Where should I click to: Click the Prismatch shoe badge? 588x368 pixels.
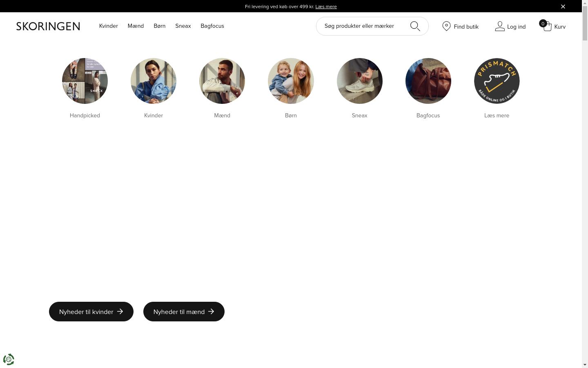[497, 81]
